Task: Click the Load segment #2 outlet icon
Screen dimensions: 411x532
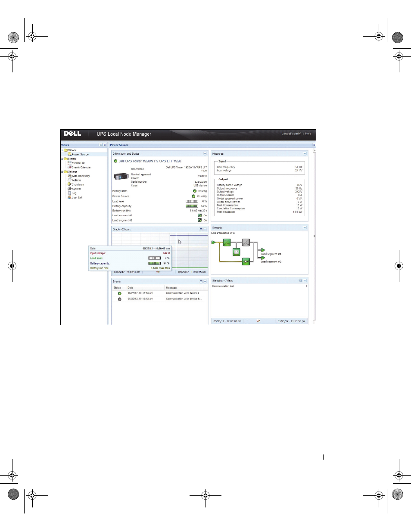Action: tap(200, 220)
